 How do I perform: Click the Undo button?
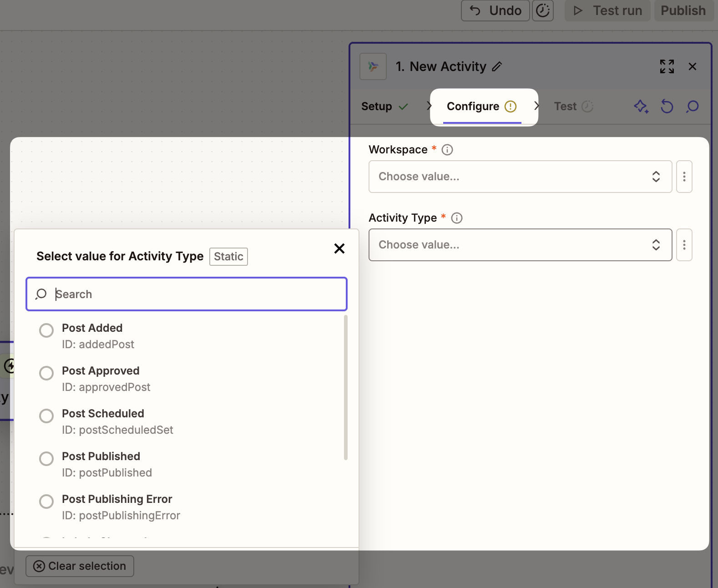point(495,10)
